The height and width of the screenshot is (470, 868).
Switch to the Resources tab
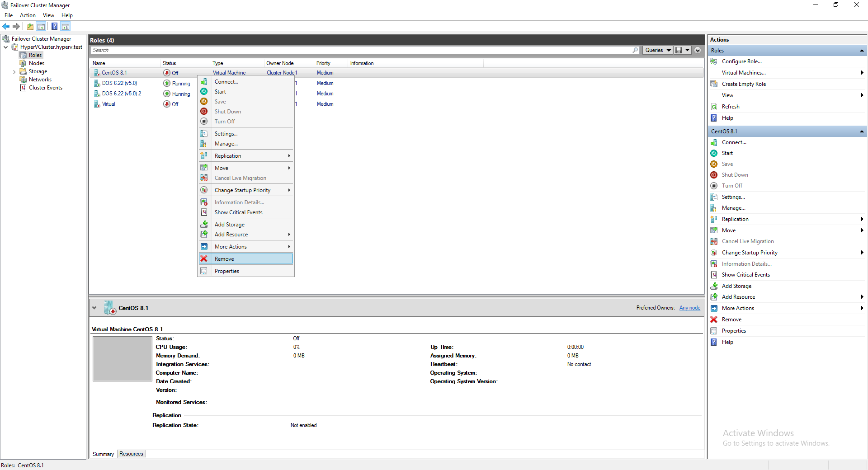[x=131, y=454]
